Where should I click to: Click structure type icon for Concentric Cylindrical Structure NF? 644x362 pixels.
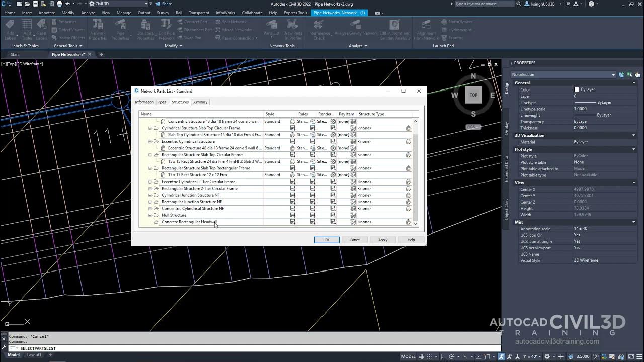408,209
